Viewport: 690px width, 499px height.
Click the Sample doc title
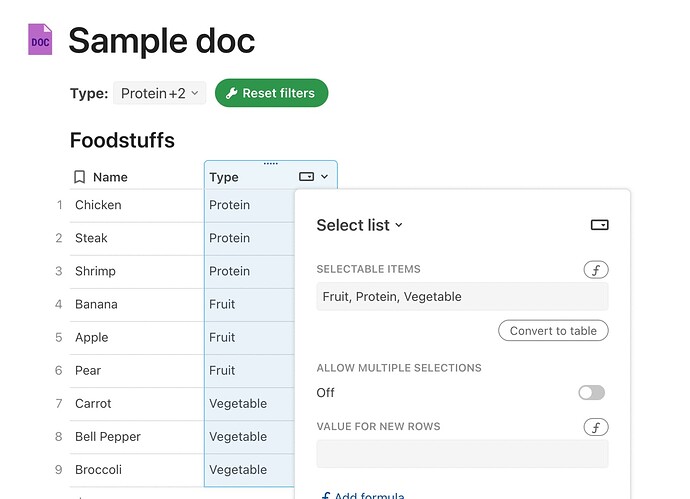(161, 41)
